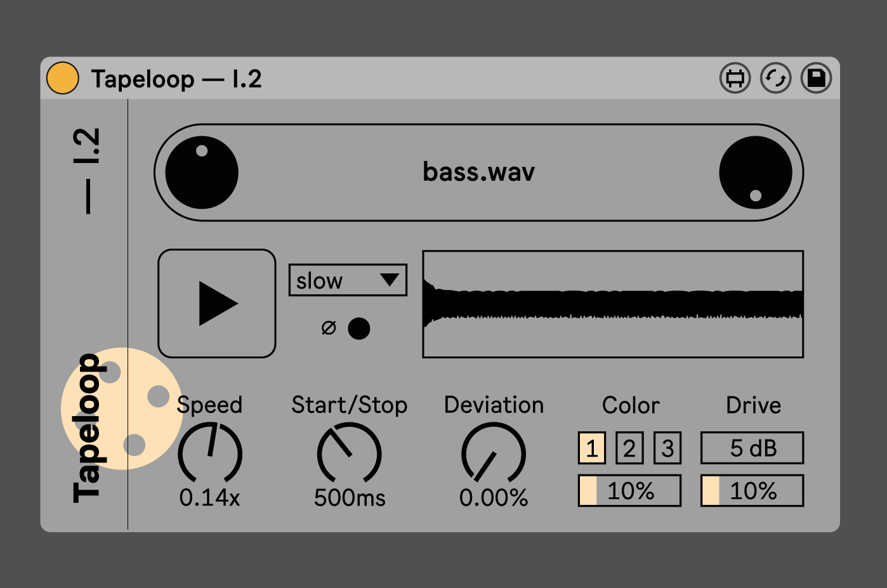Select Color mode 3
This screenshot has height=588, width=887.
667,448
